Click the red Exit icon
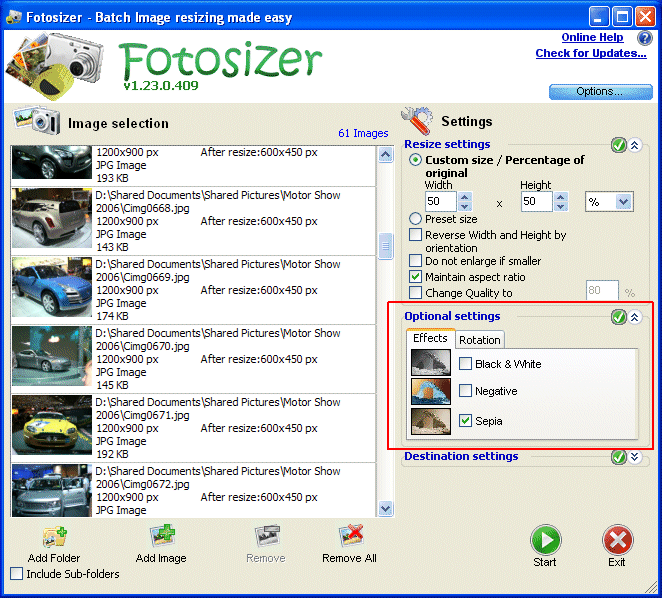Screen dimensions: 662x598 click(x=617, y=540)
